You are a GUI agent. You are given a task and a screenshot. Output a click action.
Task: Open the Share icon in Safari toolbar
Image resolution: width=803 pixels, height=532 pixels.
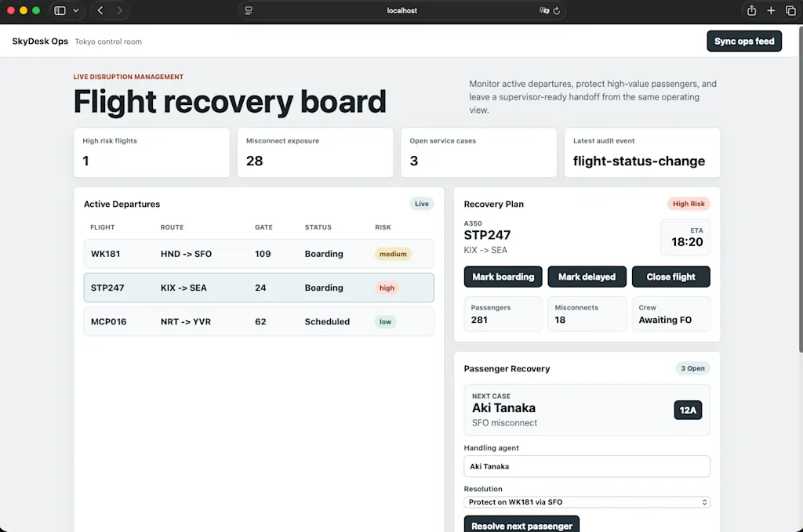pyautogui.click(x=751, y=10)
